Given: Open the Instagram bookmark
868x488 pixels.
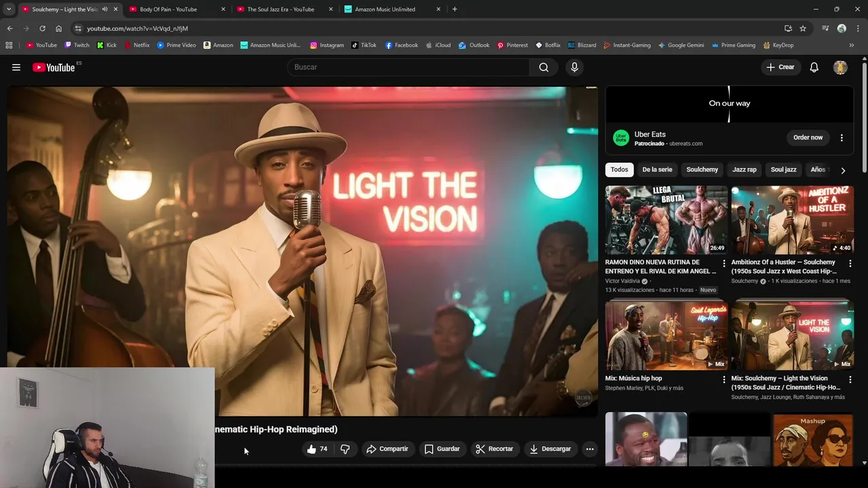Looking at the screenshot, I should [x=327, y=45].
